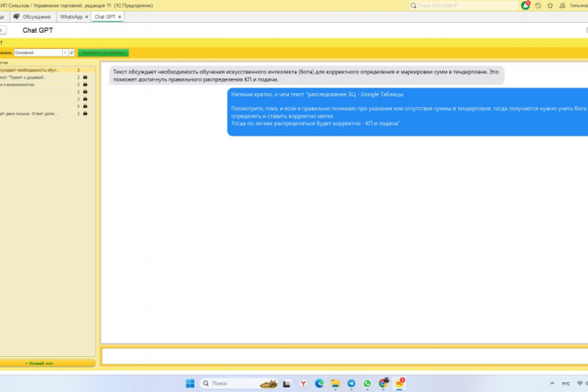The height and width of the screenshot is (392, 588).
Task: Open File Explorer from taskbar
Action: [x=336, y=383]
